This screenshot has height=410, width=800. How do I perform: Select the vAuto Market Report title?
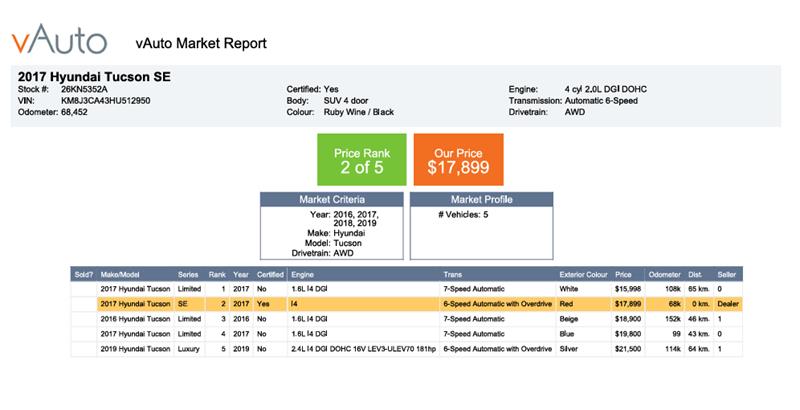(201, 43)
